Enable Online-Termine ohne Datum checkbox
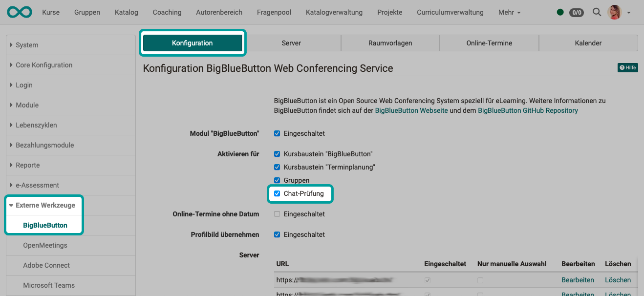 [x=277, y=214]
